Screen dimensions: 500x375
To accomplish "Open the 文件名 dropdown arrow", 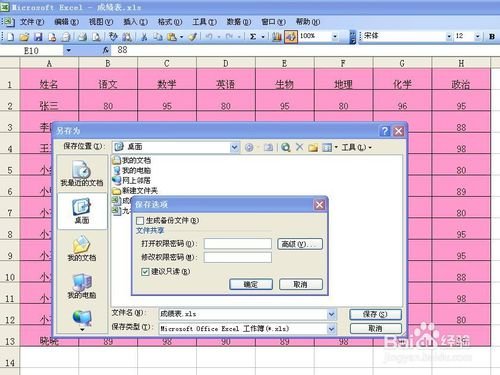I will (x=331, y=314).
